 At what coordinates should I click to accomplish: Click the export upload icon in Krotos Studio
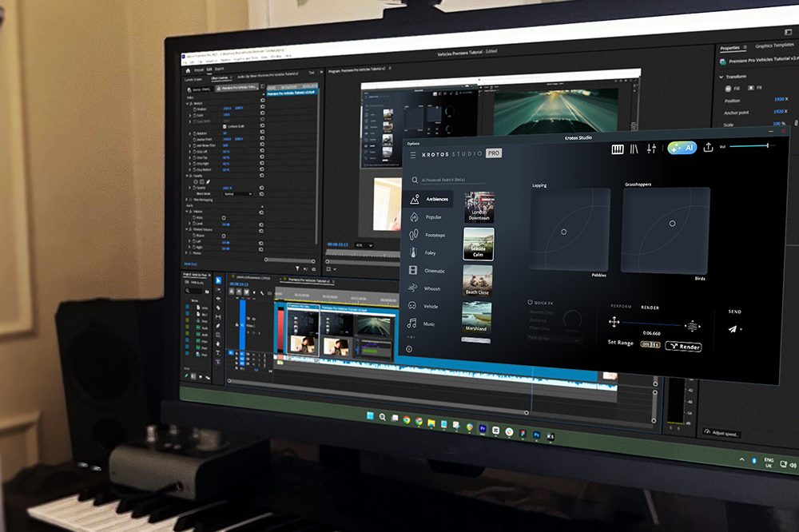708,147
